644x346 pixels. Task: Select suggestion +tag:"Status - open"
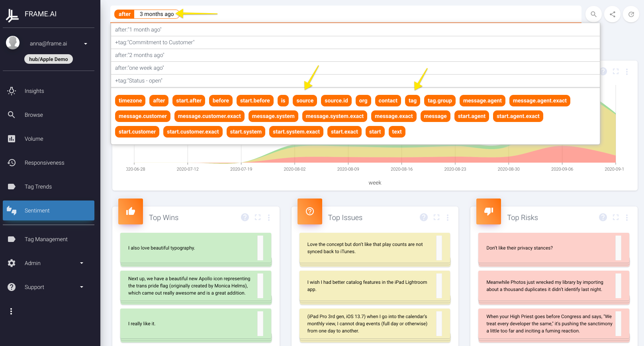coord(355,81)
